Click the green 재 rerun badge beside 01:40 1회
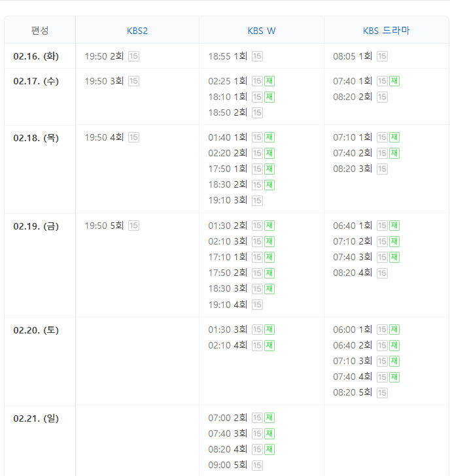Viewport: 450px width, 476px height. pyautogui.click(x=269, y=137)
